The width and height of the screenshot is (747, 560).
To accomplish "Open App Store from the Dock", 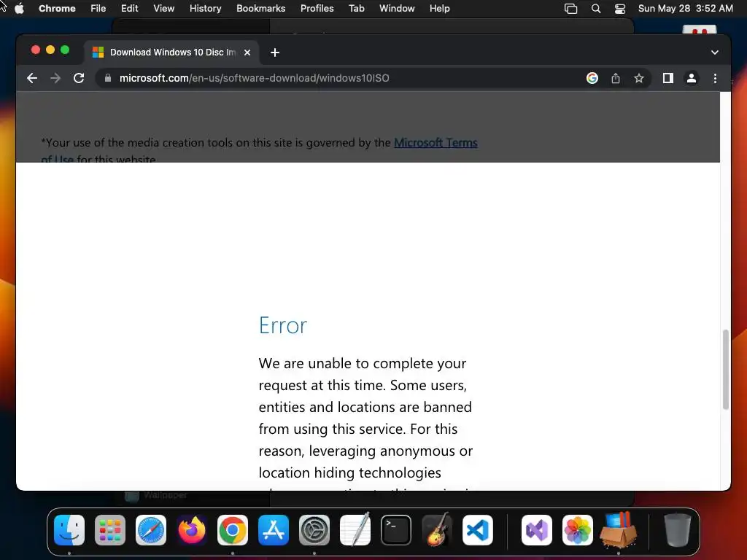I will pos(274,530).
